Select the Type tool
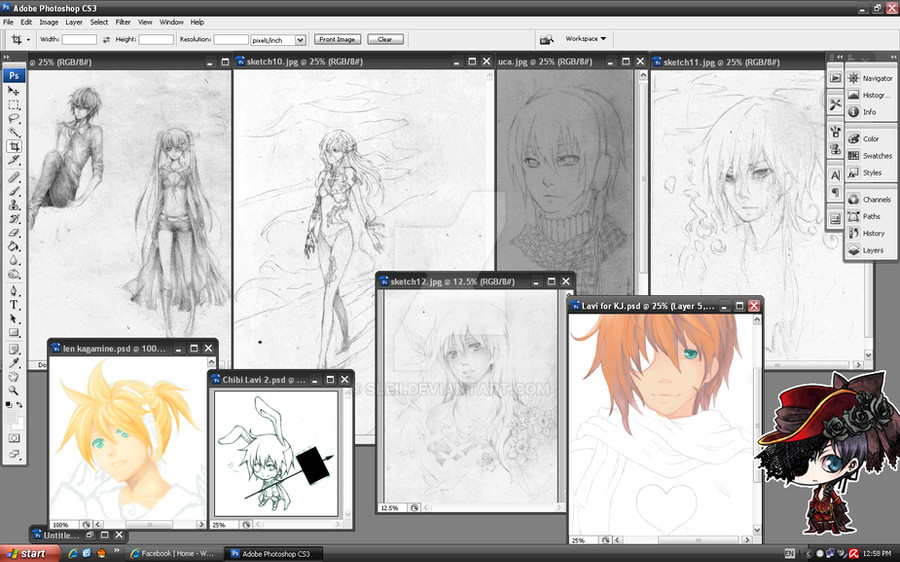Screen dimensions: 900x562 click(x=14, y=305)
